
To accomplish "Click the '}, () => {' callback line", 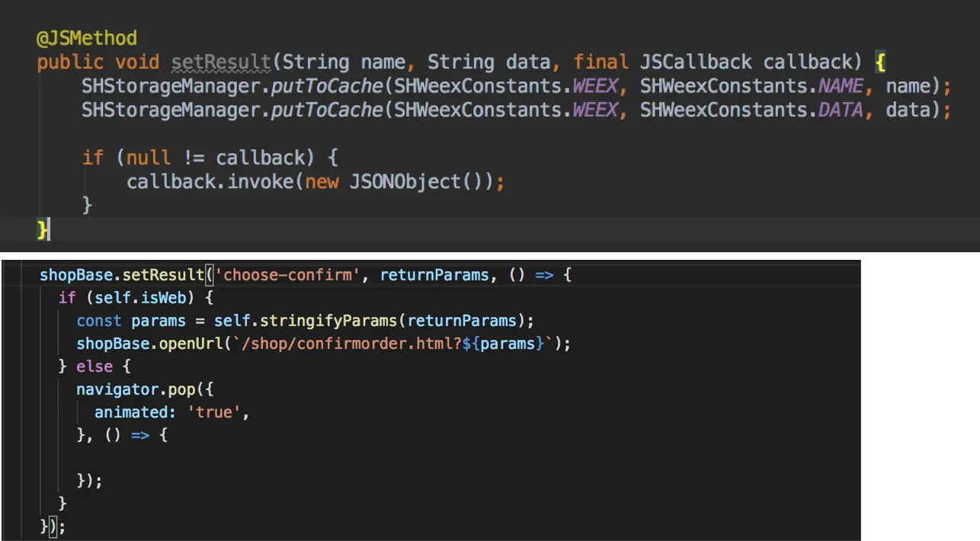I will pos(122,435).
